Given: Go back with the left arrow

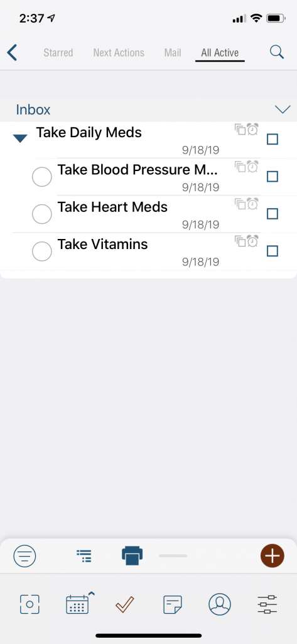Looking at the screenshot, I should [x=13, y=53].
